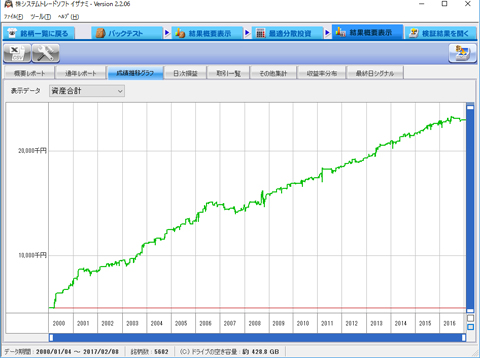Open the ツール menu
Viewport: 480px width, 360px height.
tap(41, 17)
